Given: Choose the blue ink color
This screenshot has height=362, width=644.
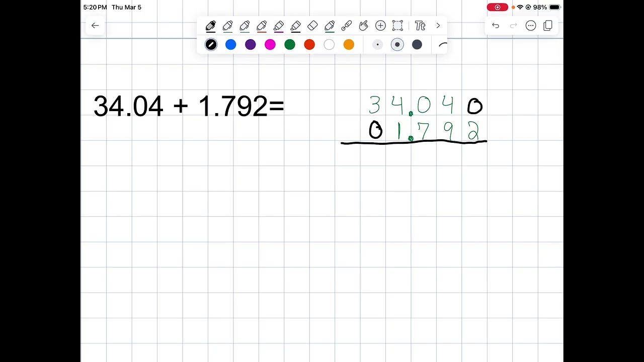Looking at the screenshot, I should click(x=230, y=45).
